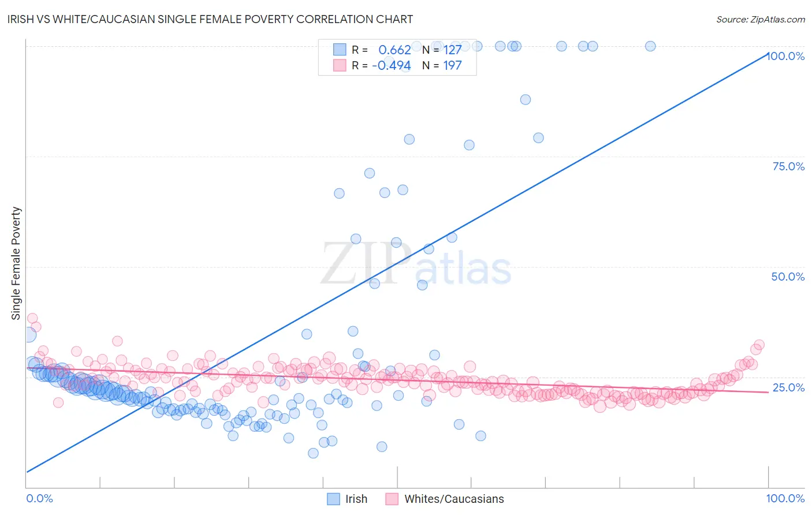The width and height of the screenshot is (812, 515).
Task: Click the N = 127 sample count
Action: point(442,50)
